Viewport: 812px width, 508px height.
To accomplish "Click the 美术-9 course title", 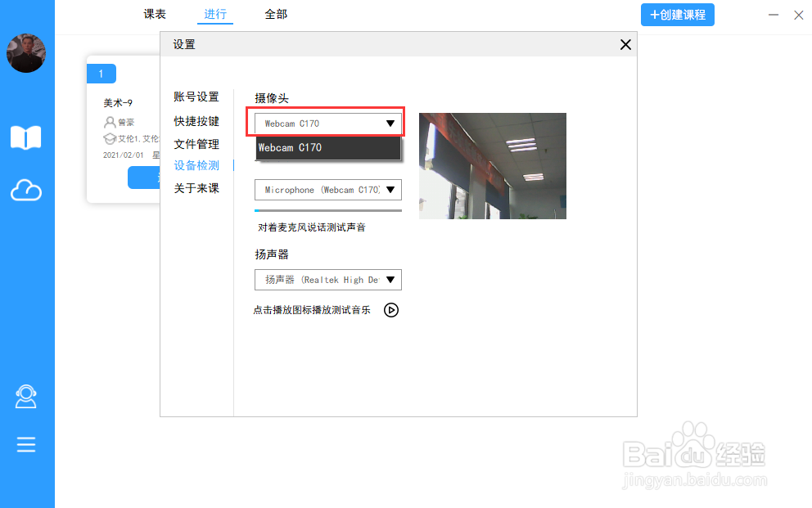I will click(118, 103).
